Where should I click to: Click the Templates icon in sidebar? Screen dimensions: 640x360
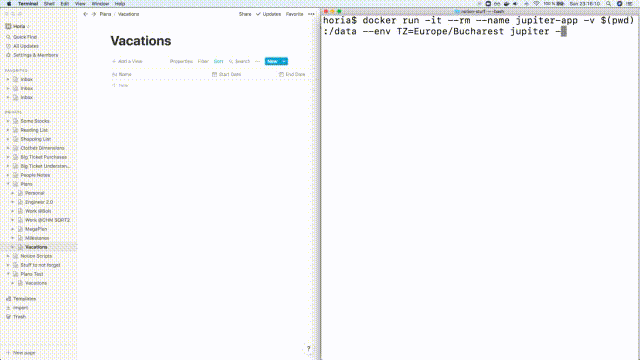(8, 299)
